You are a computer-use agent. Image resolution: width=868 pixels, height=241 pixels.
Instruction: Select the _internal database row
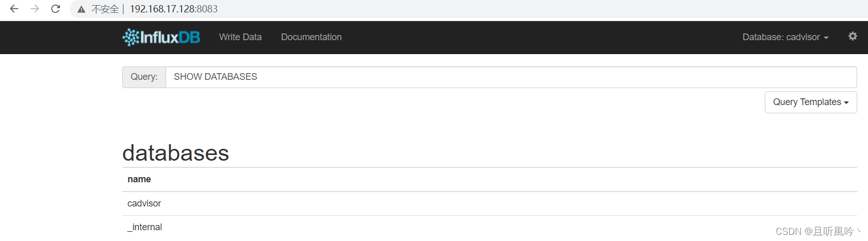click(489, 227)
